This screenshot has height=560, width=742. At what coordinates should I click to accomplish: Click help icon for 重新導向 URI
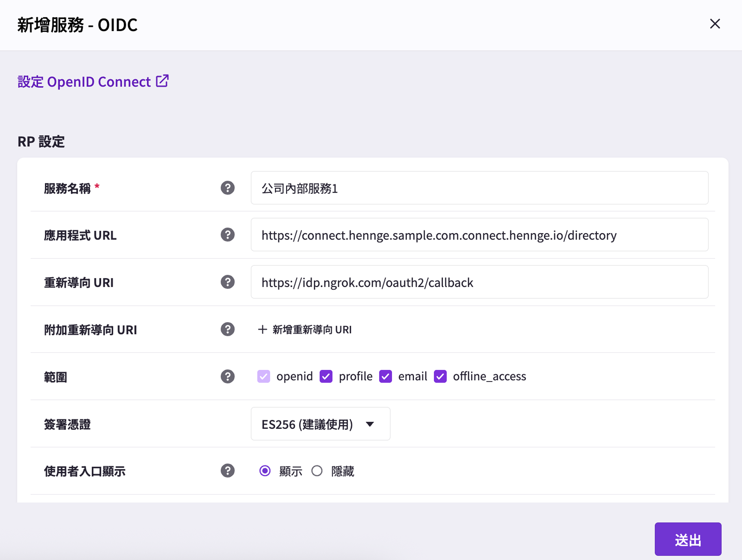tap(228, 282)
